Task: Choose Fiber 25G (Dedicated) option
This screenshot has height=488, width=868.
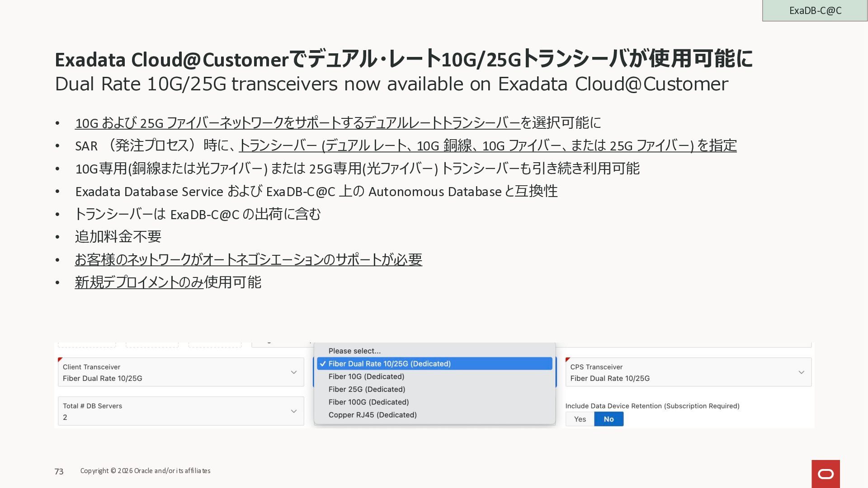Action: 367,389
